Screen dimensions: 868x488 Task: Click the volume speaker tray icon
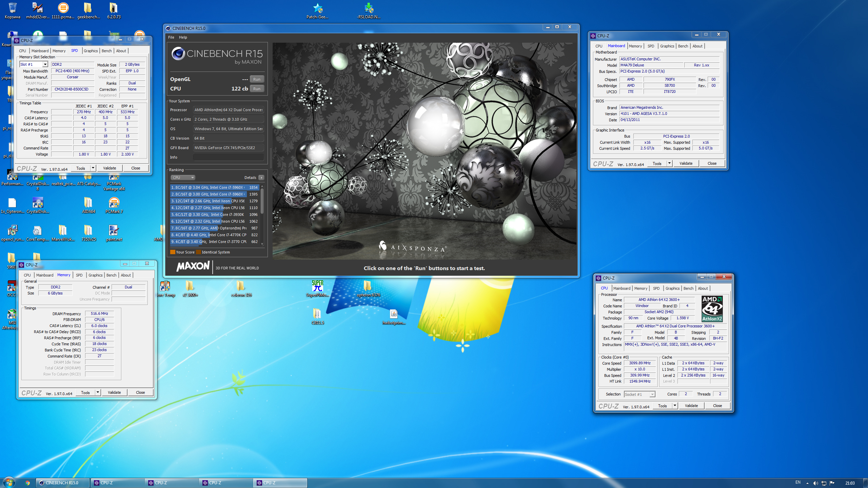815,483
